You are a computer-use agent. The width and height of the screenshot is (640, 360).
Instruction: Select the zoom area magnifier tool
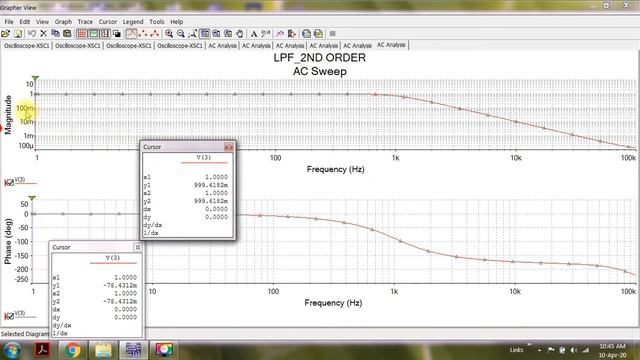tap(193, 34)
